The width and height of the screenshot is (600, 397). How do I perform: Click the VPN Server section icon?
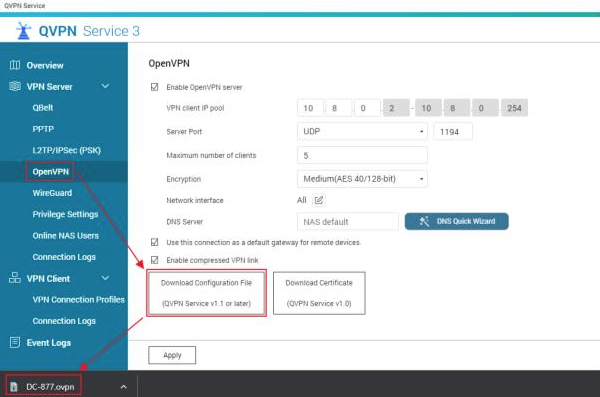tap(15, 86)
